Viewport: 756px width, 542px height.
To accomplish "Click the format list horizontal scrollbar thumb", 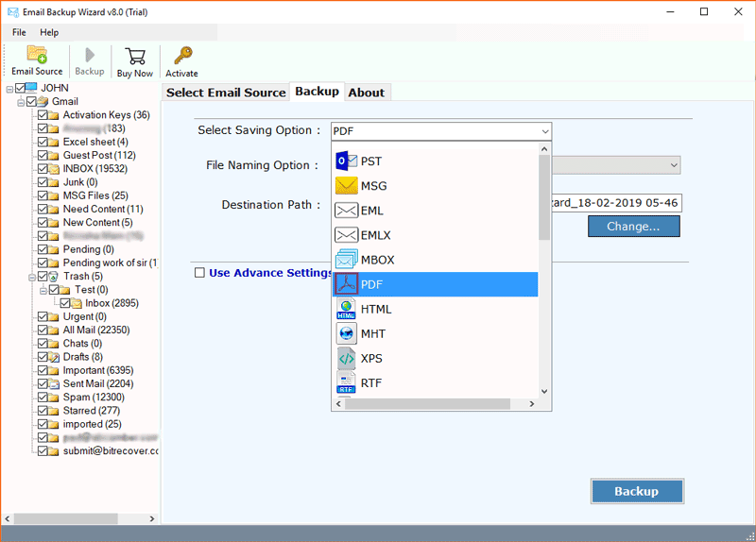I will pos(428,404).
